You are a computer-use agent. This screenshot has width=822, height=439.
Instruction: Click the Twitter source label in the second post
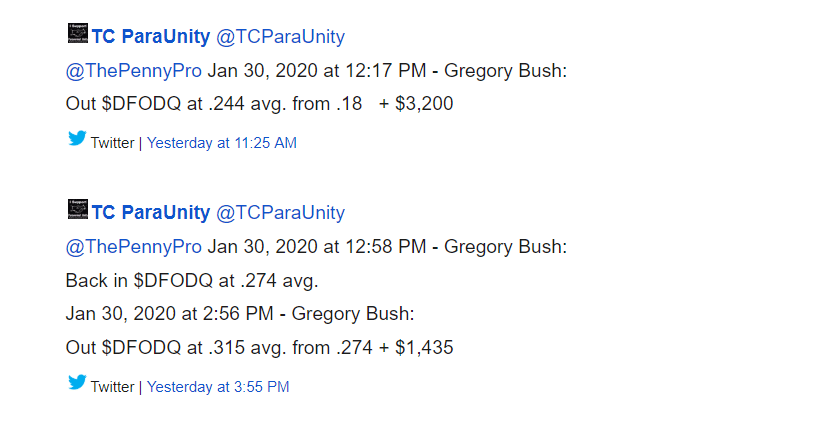[x=112, y=387]
